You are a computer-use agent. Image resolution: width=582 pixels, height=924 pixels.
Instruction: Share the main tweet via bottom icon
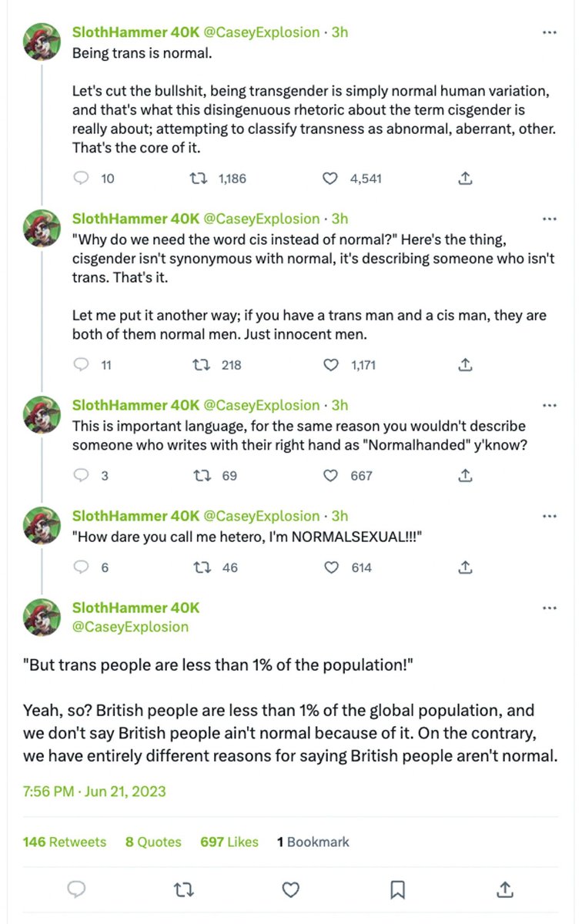click(504, 890)
